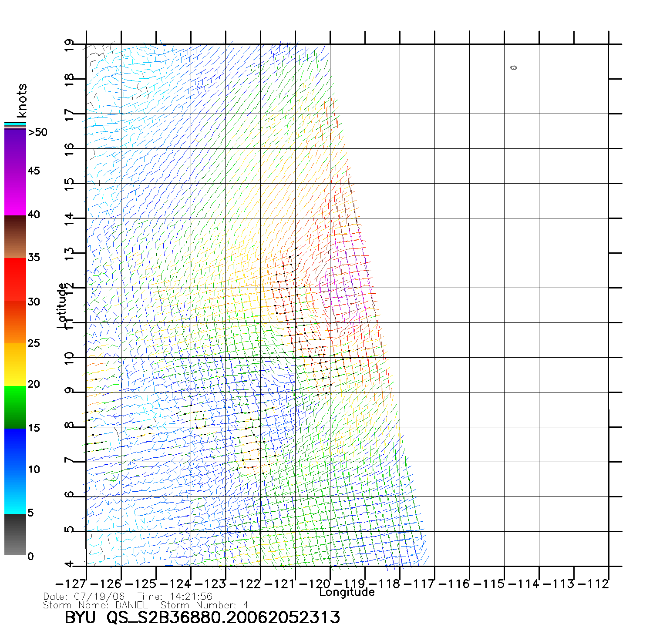This screenshot has height=644, width=653.
Task: Pick the green 15–20 knots legend band
Action: (15, 407)
